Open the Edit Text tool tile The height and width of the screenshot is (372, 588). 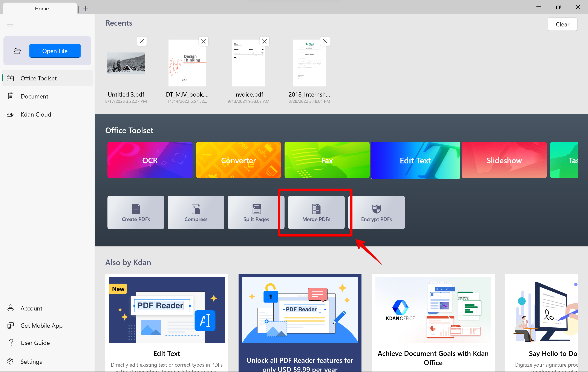[x=415, y=160]
